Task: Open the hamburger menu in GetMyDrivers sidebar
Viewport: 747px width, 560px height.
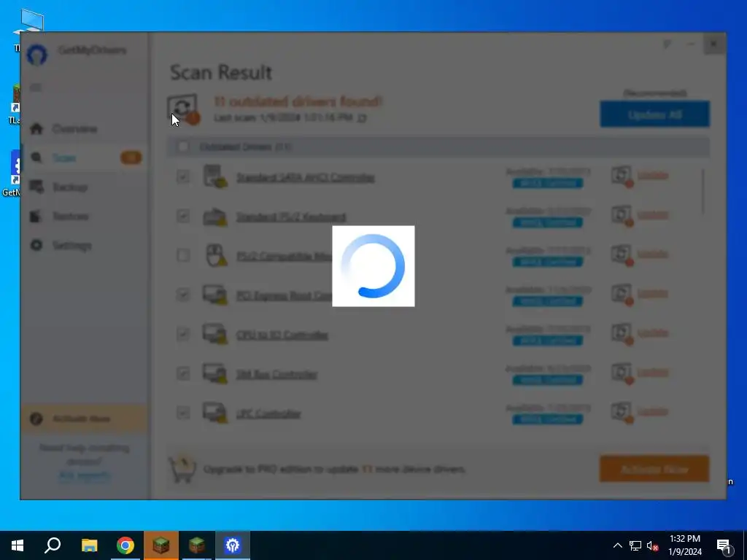Action: pos(36,87)
